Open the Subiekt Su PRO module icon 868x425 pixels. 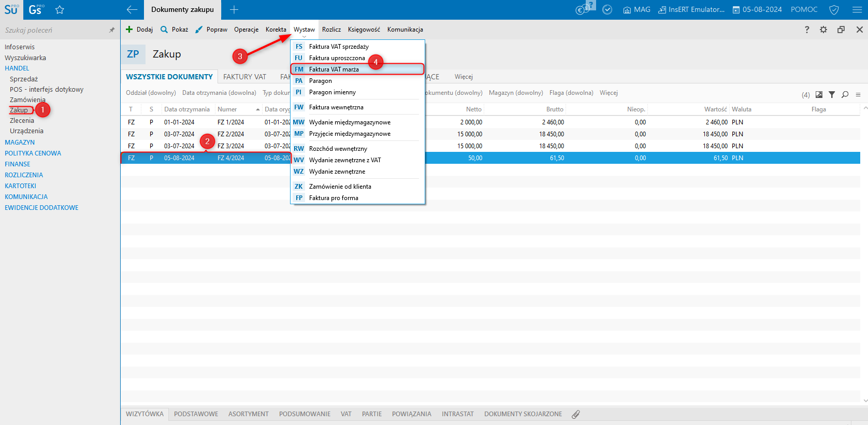click(11, 9)
